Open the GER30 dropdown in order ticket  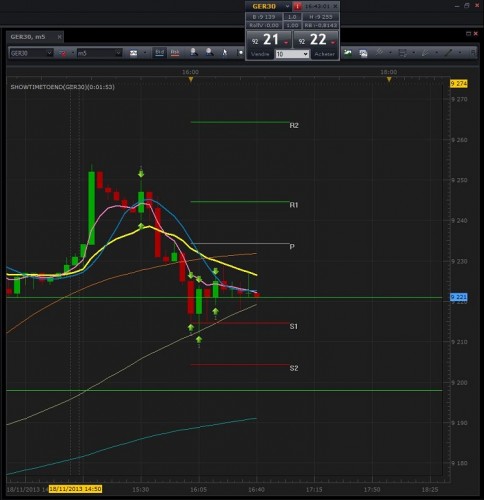click(287, 6)
